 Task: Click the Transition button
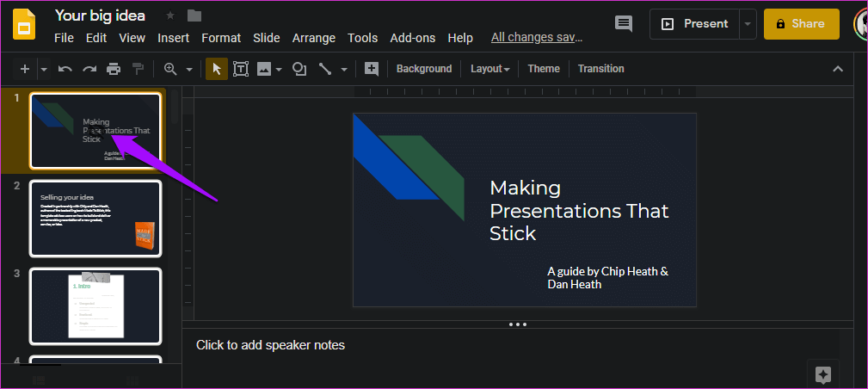(x=600, y=69)
